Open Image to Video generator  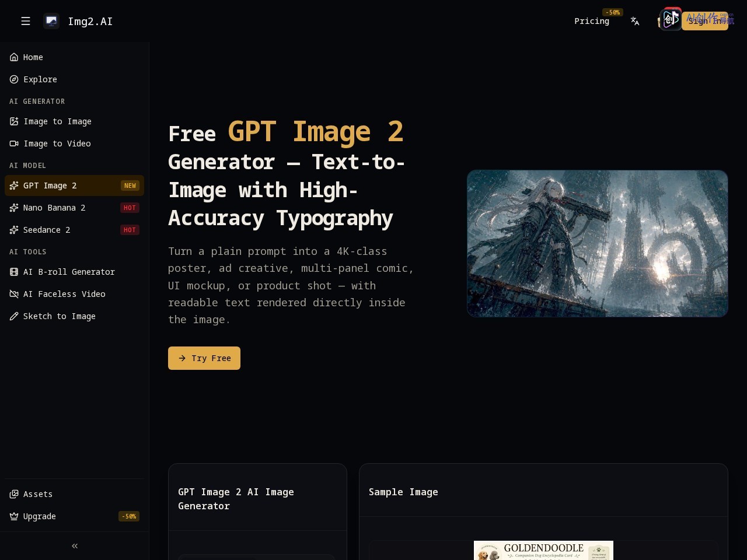[74, 143]
